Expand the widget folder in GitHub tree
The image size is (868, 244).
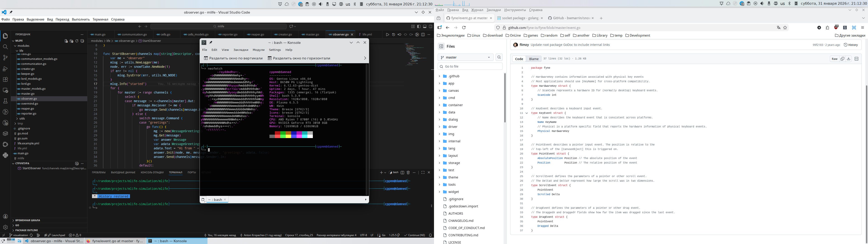(x=439, y=192)
